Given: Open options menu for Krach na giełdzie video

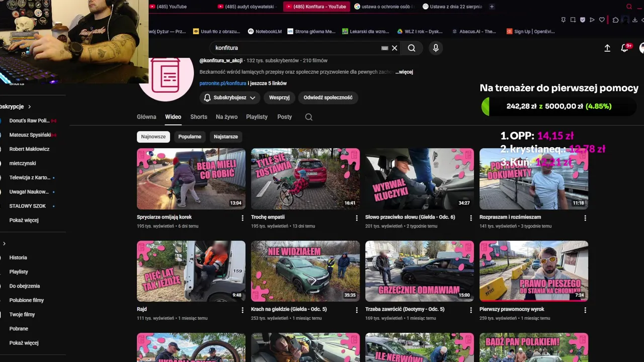Looking at the screenshot, I should (x=357, y=310).
